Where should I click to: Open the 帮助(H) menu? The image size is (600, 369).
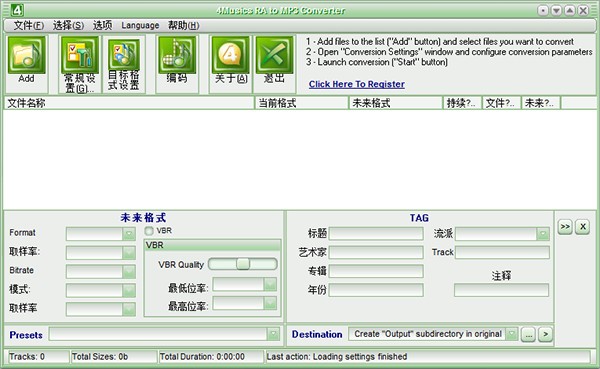tap(184, 25)
